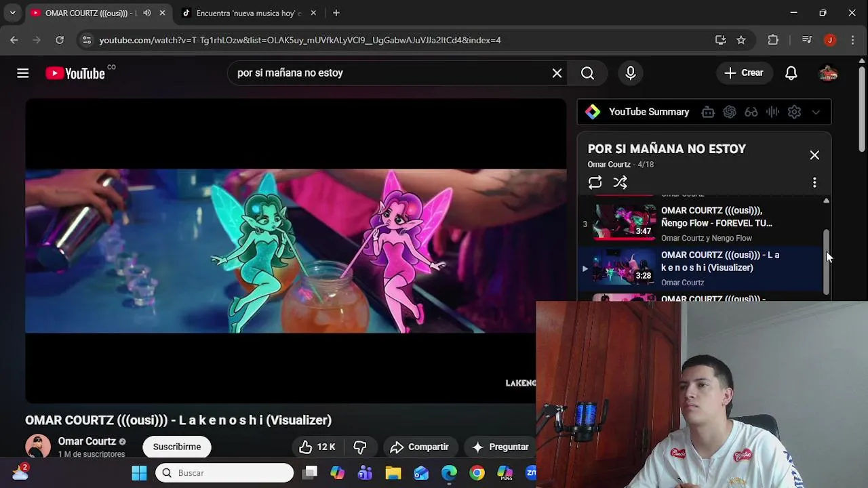Open the tab search dropdown arrow
868x488 pixels.
[12, 13]
